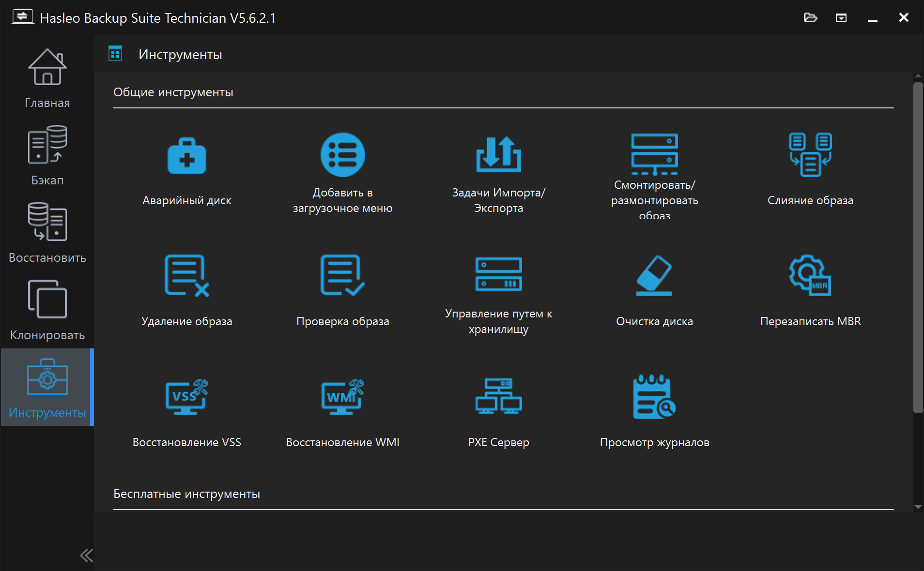
Task: Open the PXE Сервер tool
Action: coord(498,397)
